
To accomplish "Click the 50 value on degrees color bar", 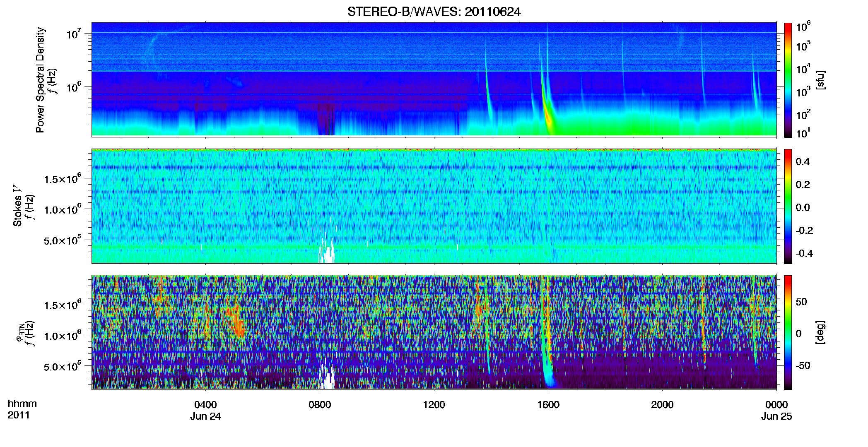I will [x=801, y=302].
